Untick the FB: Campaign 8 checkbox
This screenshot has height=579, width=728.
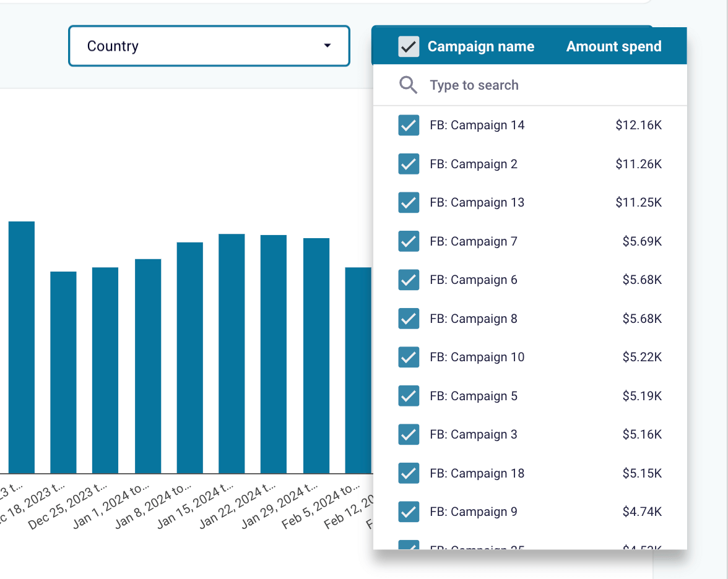(x=409, y=319)
